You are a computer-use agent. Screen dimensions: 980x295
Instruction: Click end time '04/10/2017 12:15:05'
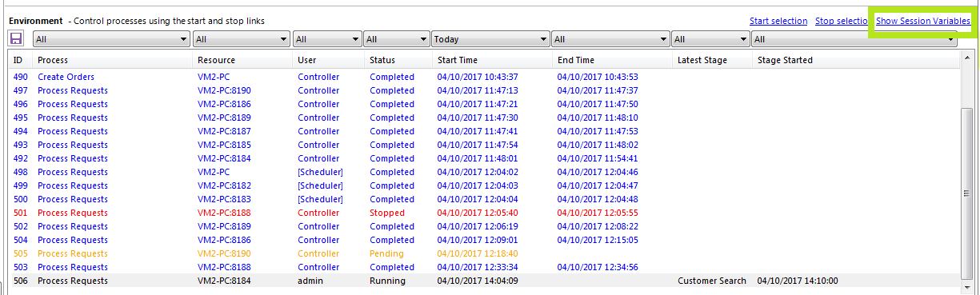point(598,240)
